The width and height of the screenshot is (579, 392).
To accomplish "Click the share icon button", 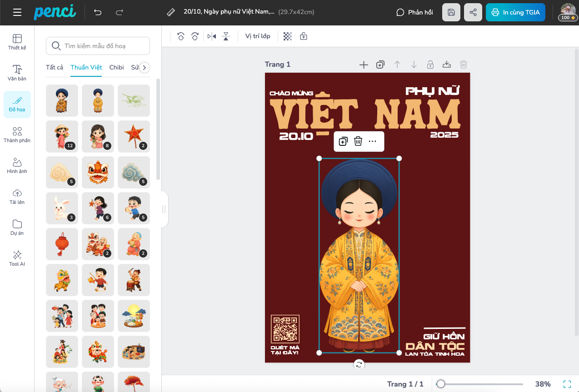I will [x=473, y=12].
